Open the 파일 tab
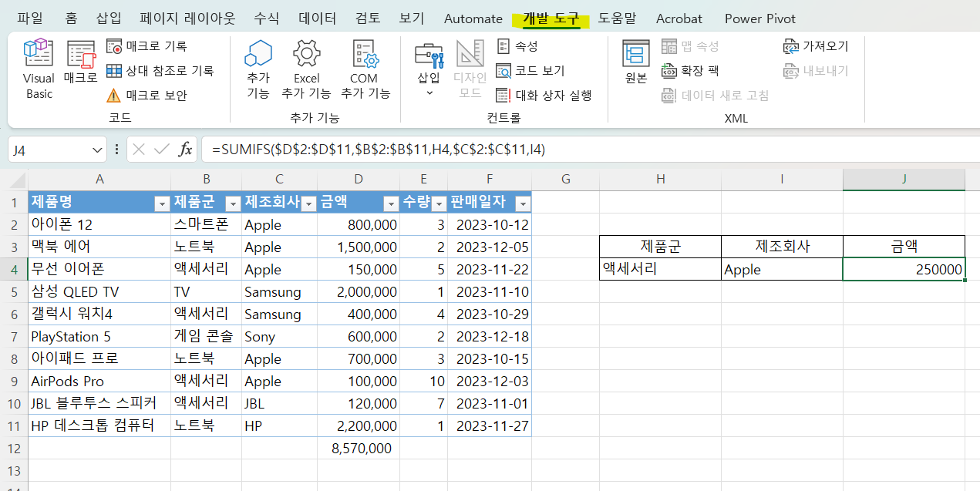 pyautogui.click(x=30, y=18)
